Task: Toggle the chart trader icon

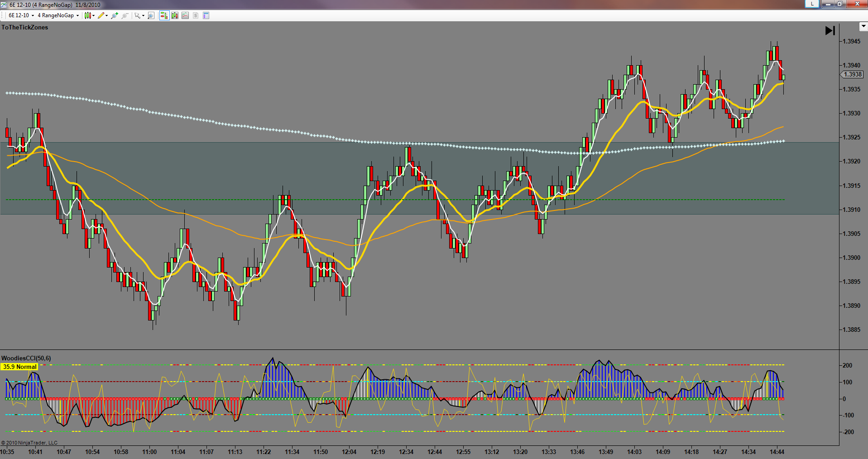Action: [x=164, y=15]
